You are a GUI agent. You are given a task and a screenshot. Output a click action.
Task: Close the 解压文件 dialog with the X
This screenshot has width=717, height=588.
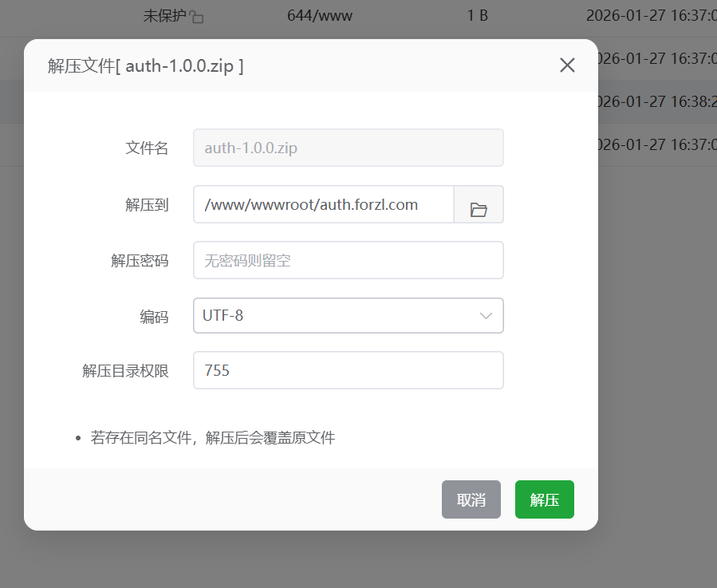[x=567, y=65]
